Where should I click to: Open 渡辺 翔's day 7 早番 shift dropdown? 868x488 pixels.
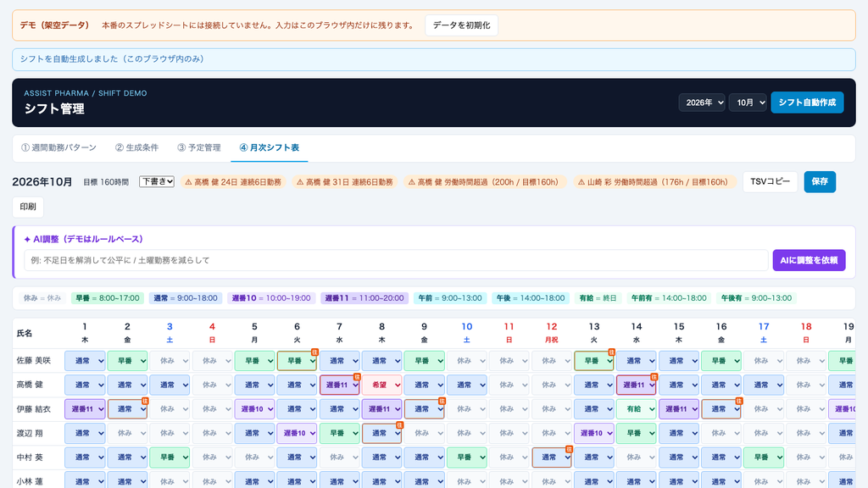[339, 434]
